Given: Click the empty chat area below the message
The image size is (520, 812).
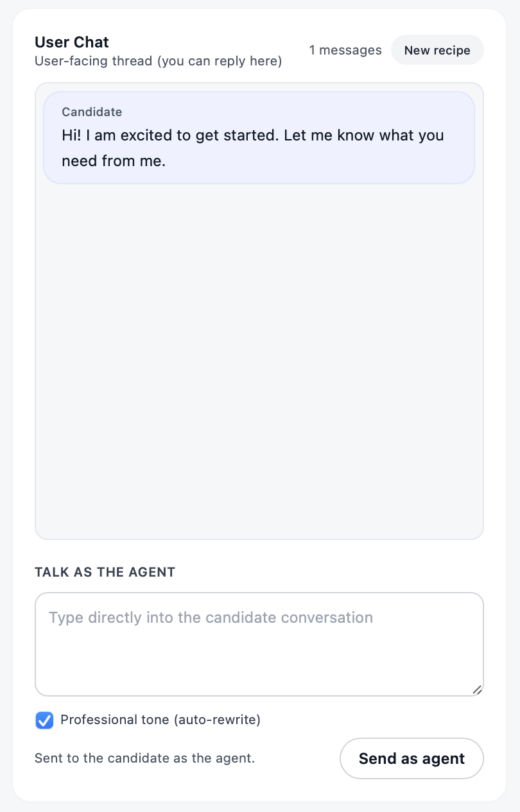Looking at the screenshot, I should (259, 359).
